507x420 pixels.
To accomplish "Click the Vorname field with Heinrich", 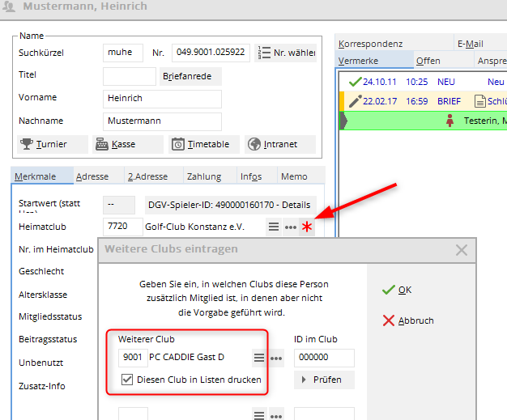I will [162, 99].
